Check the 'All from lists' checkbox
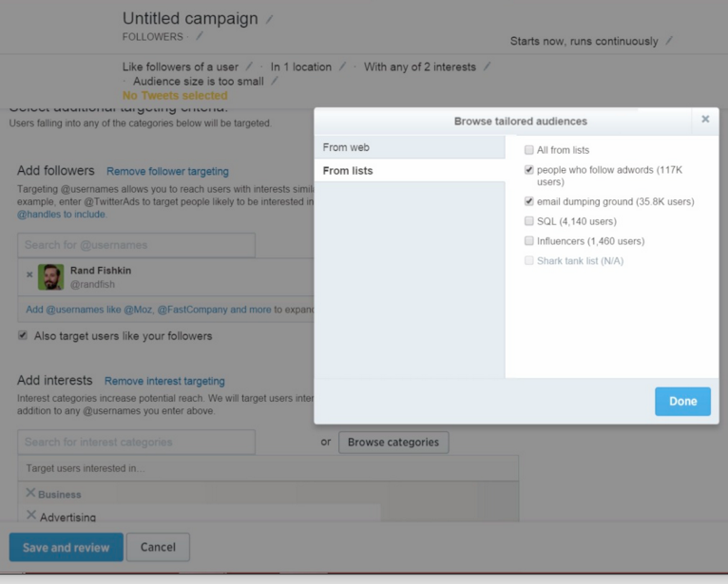 529,150
